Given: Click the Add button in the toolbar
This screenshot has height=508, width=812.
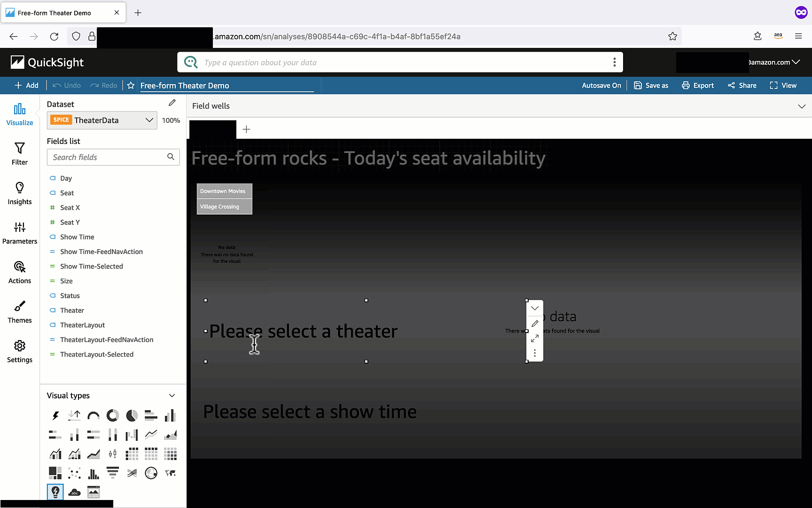Looking at the screenshot, I should point(26,85).
